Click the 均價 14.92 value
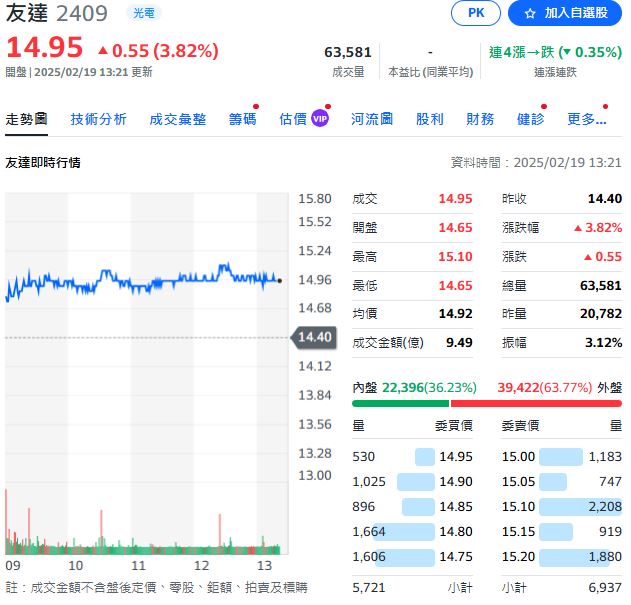Image resolution: width=631 pixels, height=605 pixels. click(x=455, y=314)
